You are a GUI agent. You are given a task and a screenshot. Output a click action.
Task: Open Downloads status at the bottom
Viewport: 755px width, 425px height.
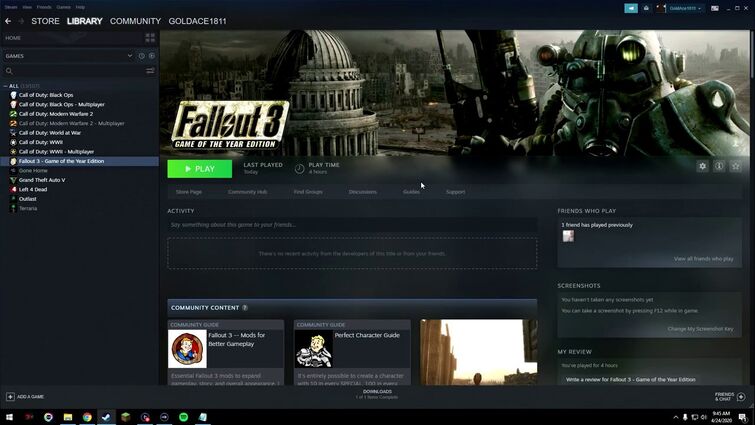click(x=377, y=394)
